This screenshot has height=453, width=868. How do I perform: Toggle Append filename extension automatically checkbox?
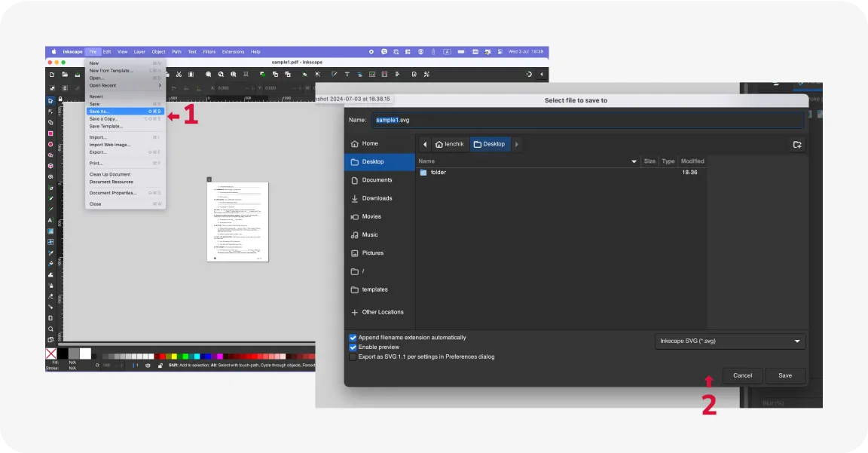(353, 337)
